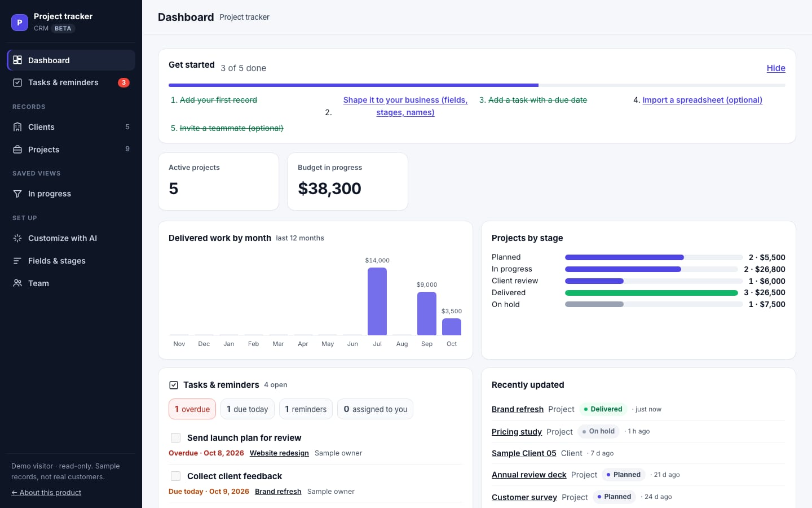Click the red 3 badge on Tasks & reminders
The height and width of the screenshot is (508, 812).
coord(123,82)
